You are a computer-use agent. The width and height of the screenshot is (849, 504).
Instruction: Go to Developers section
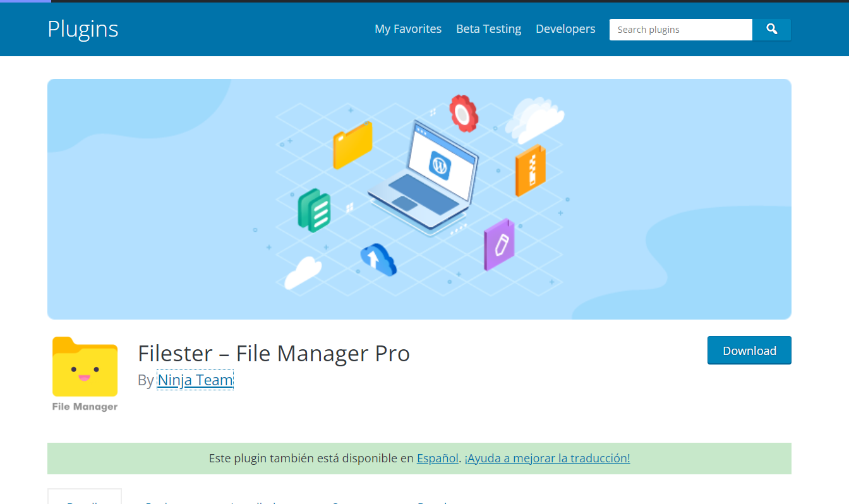coord(565,29)
